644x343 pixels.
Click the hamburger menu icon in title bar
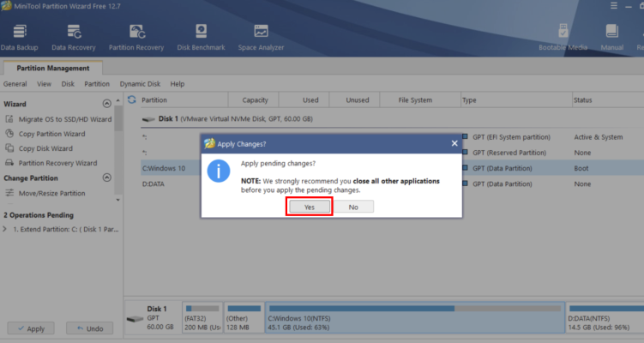pos(614,6)
